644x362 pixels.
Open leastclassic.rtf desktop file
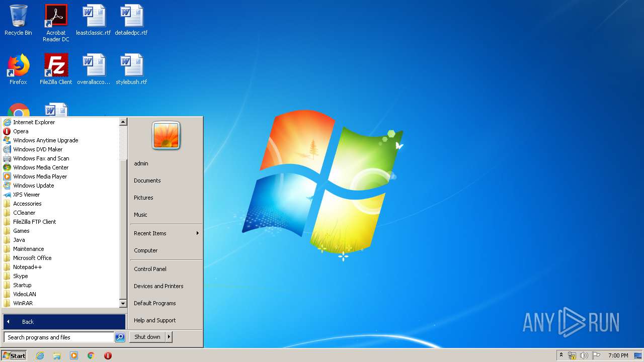[x=94, y=20]
